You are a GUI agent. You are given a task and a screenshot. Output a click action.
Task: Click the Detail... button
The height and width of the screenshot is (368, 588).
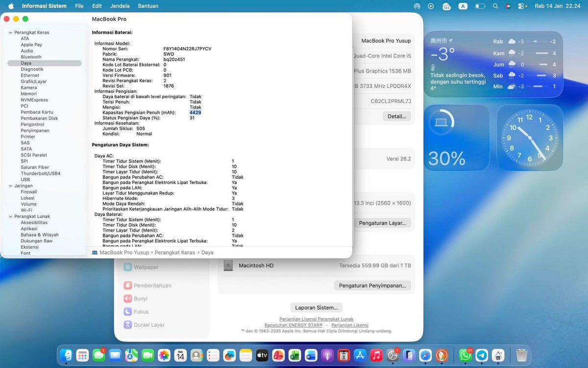(x=397, y=116)
